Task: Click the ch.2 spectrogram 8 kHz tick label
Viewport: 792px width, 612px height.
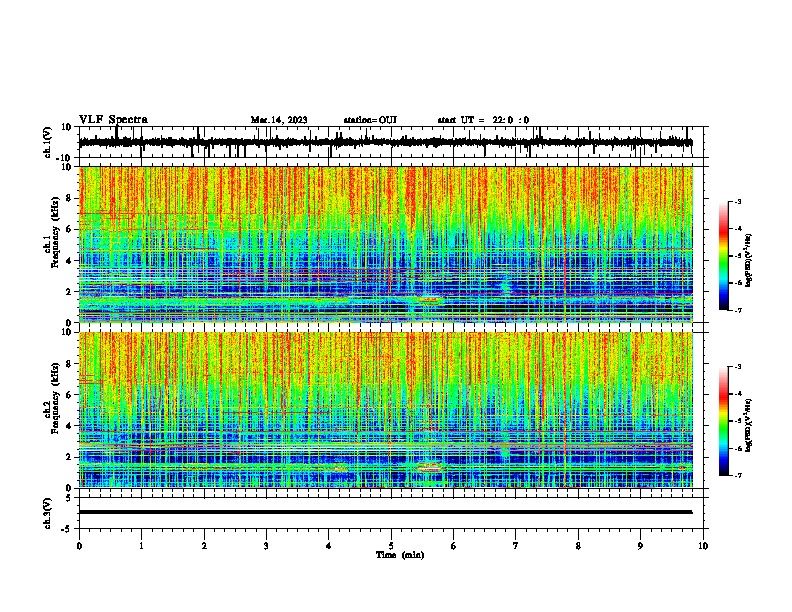Action: [70, 364]
